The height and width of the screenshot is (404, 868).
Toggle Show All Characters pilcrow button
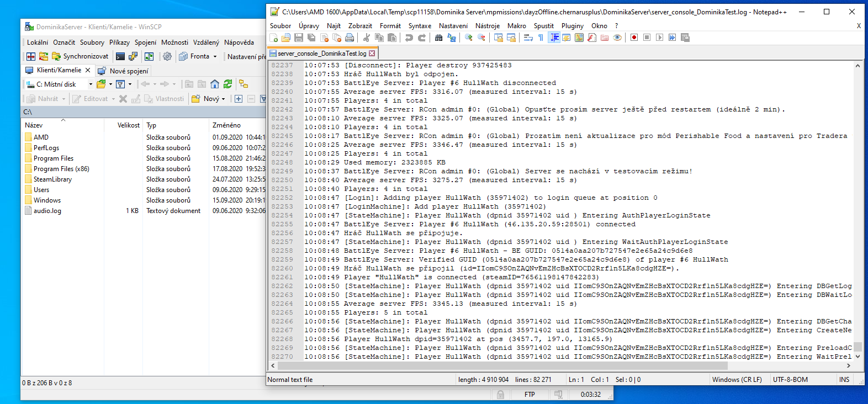click(541, 38)
